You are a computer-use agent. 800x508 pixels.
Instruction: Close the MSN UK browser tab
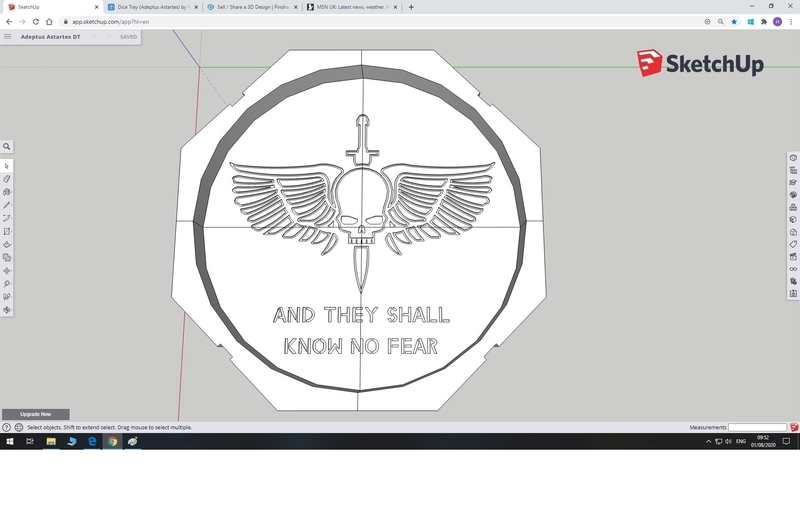395,7
